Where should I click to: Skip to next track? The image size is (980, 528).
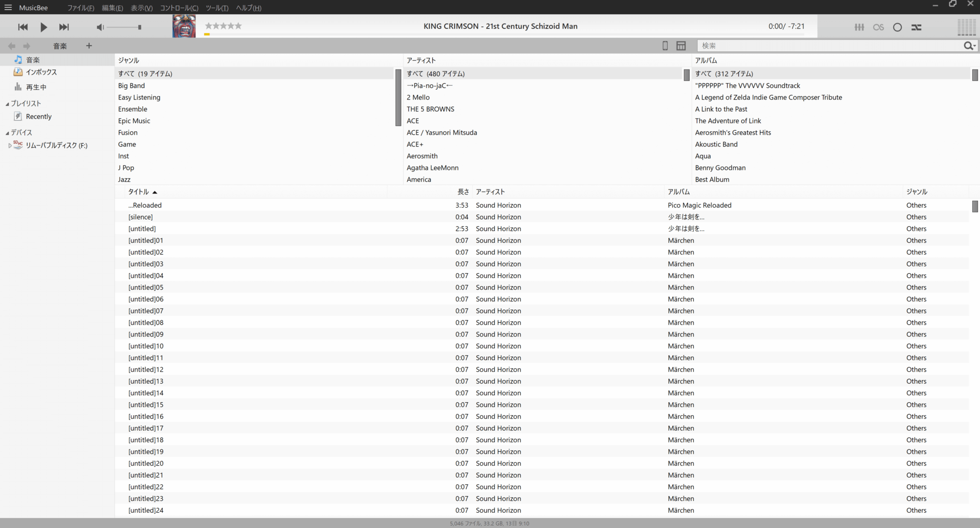coord(64,27)
